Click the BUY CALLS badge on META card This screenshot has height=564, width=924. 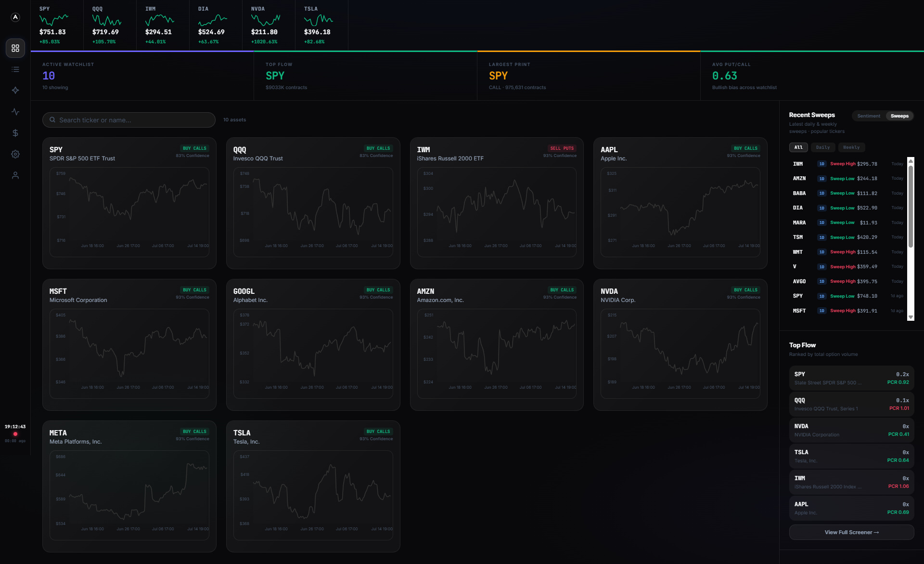[x=194, y=432]
